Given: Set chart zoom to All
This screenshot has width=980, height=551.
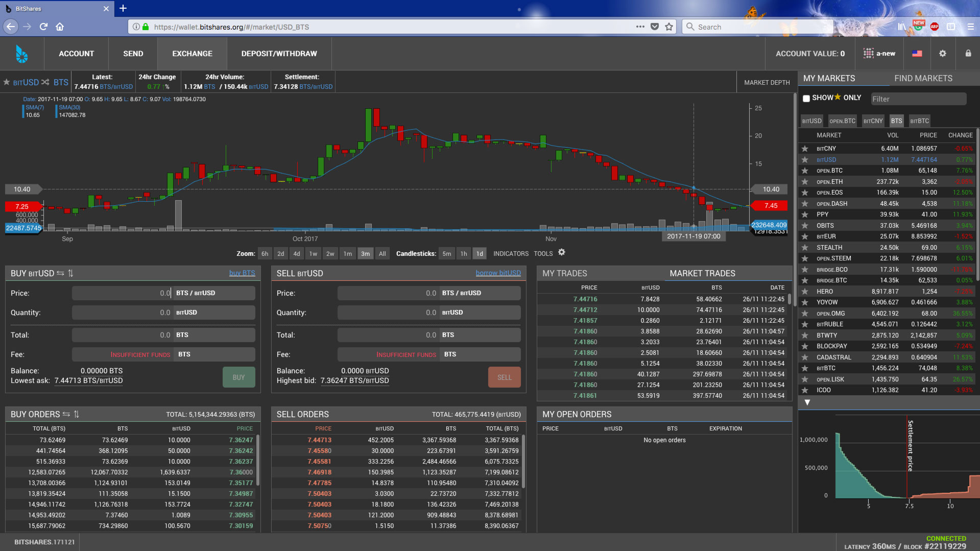Looking at the screenshot, I should click(x=382, y=254).
